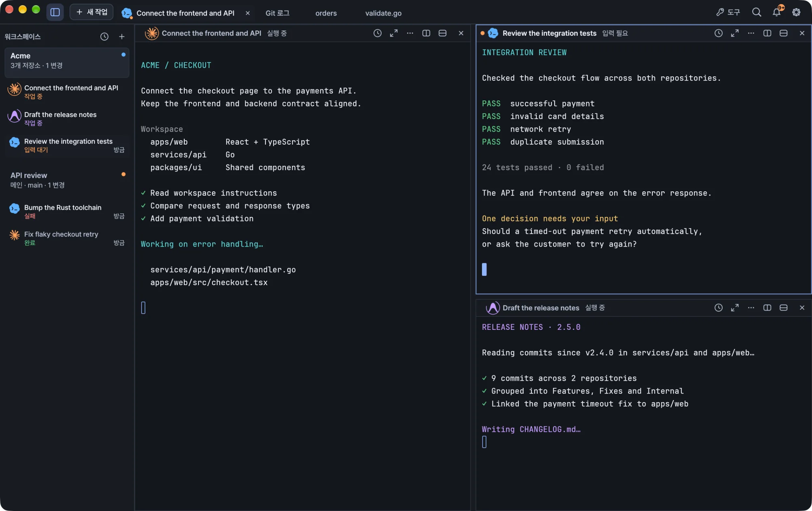Split Review integration tests pane horizontally
The width and height of the screenshot is (812, 511).
tap(784, 33)
